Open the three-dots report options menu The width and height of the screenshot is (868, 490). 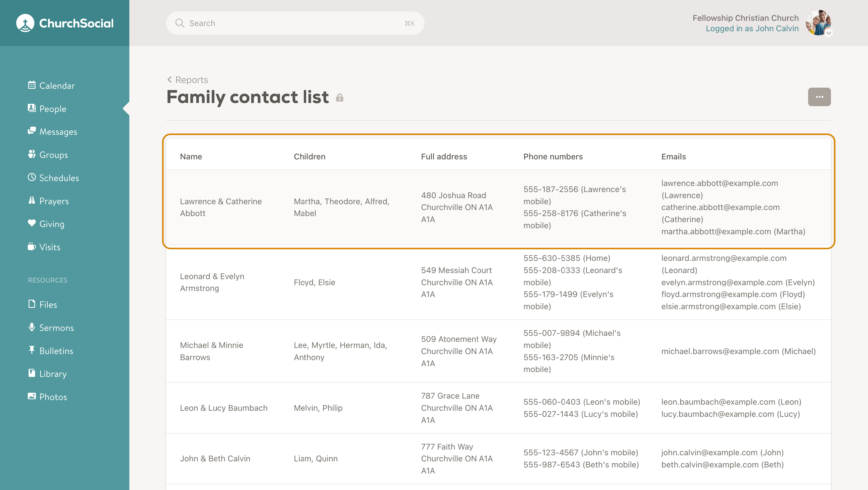click(819, 97)
